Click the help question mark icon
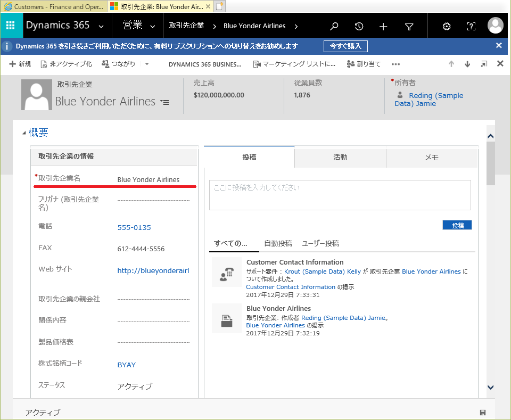Viewport: 511px width, 420px height. coord(471,27)
